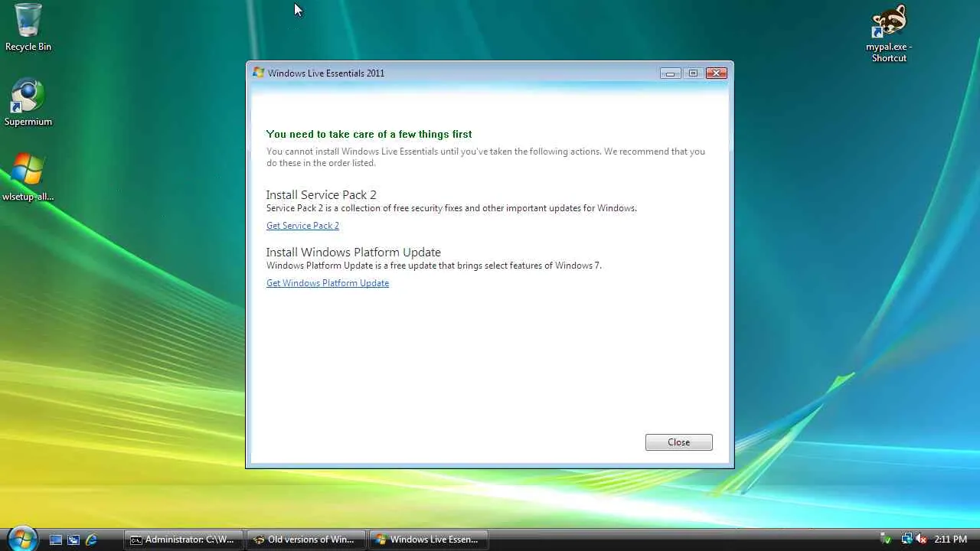Click the Windows Live Essentials title bar icon
Screen dimensions: 980x551
click(259, 73)
